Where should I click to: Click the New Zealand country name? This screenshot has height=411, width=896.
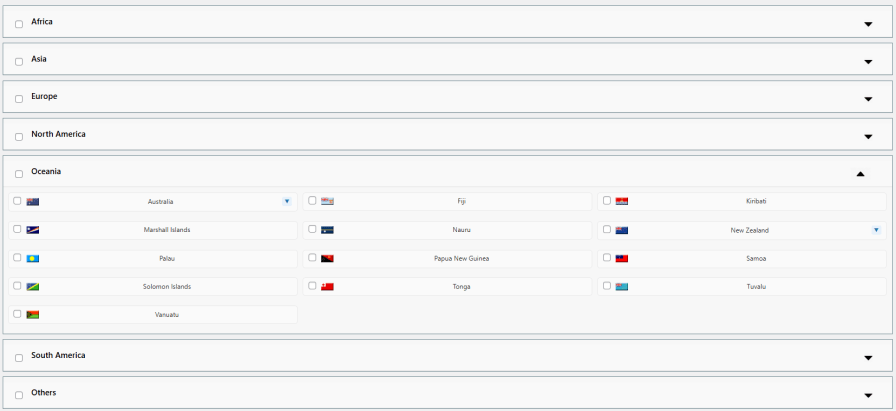(750, 230)
